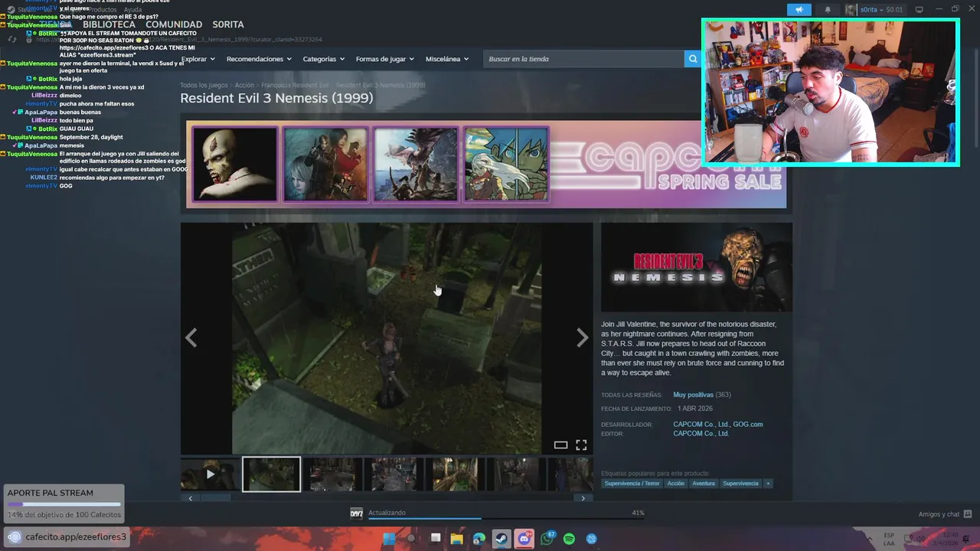Select the fourth screenshot thumbnail

tap(394, 474)
